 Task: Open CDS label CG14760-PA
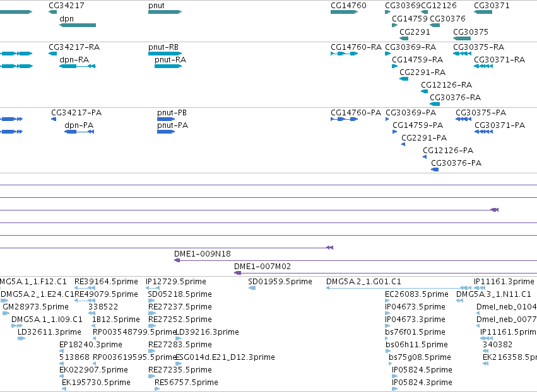pos(356,113)
